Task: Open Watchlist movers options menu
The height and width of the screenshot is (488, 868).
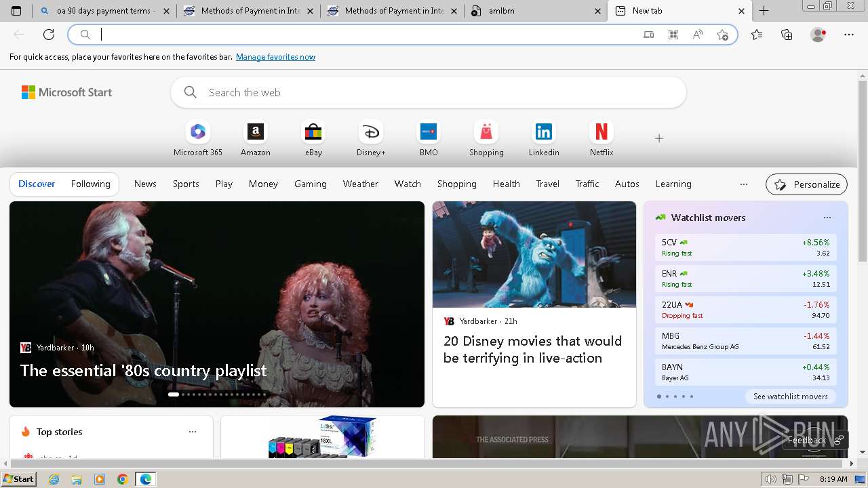Action: click(x=827, y=218)
